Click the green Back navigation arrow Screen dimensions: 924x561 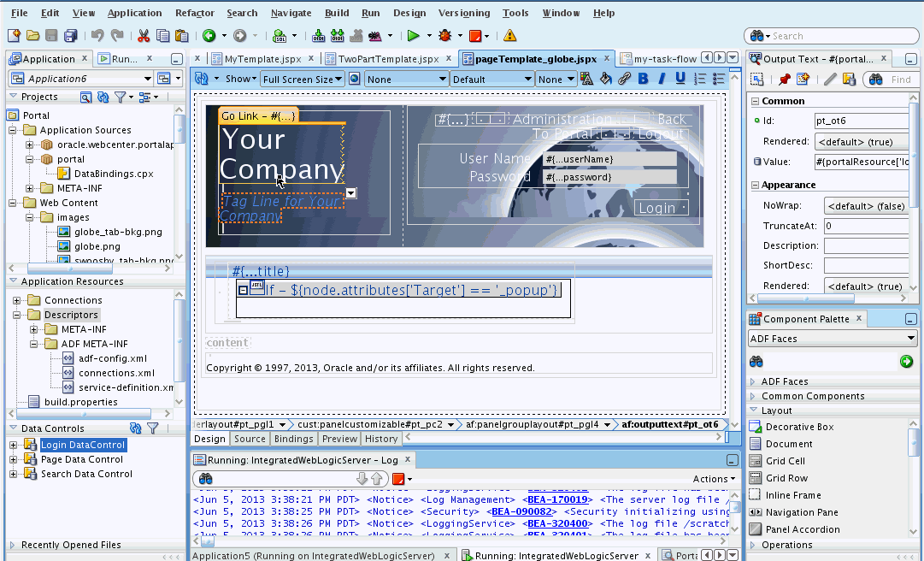pyautogui.click(x=209, y=36)
